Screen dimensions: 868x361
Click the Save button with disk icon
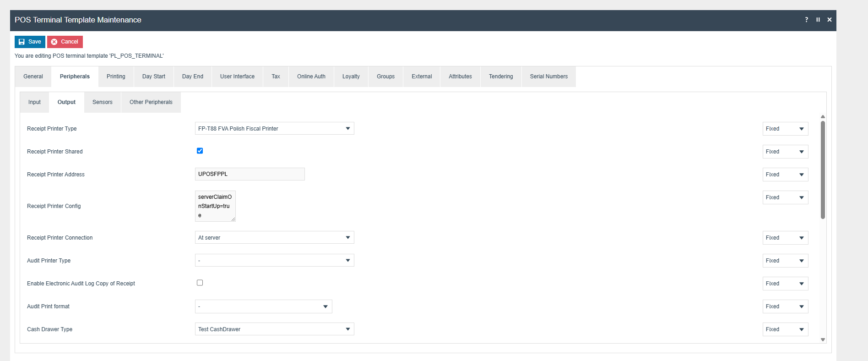point(30,42)
